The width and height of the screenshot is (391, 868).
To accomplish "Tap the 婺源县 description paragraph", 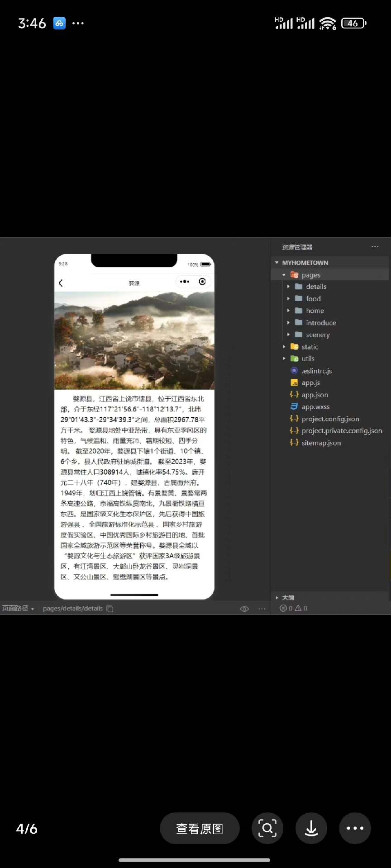I will 134,488.
